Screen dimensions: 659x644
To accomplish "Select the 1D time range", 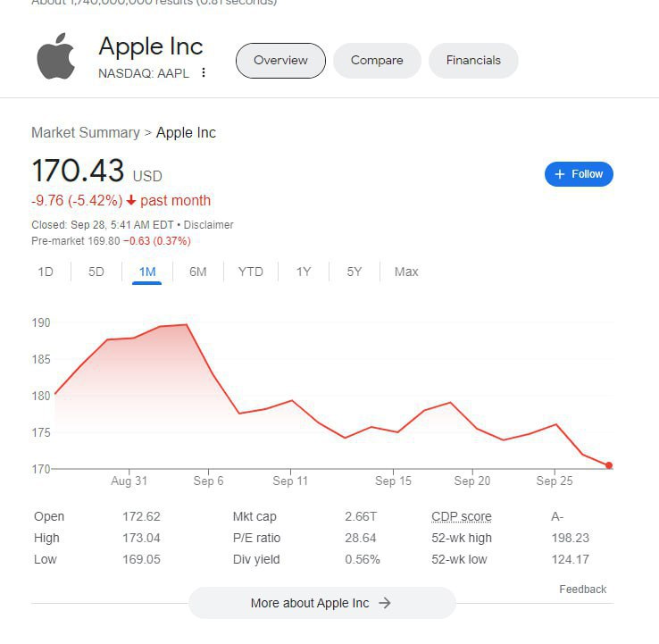I will coord(46,272).
